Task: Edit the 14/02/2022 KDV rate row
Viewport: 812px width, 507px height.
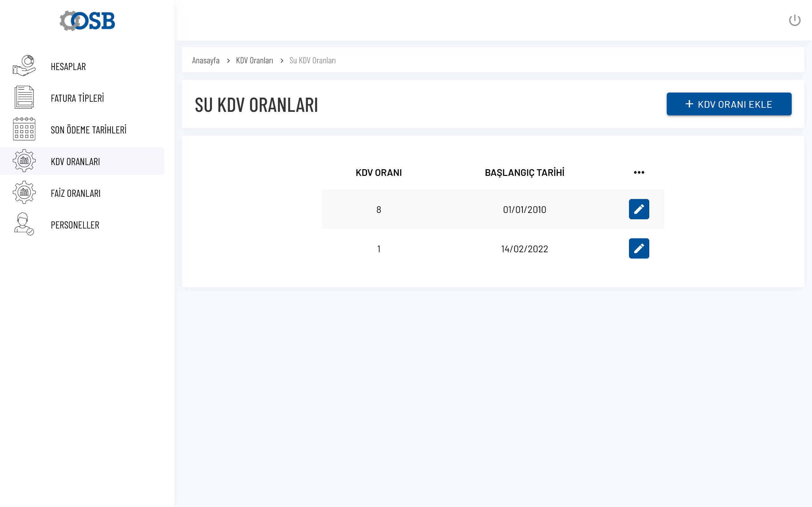Action: [638, 248]
